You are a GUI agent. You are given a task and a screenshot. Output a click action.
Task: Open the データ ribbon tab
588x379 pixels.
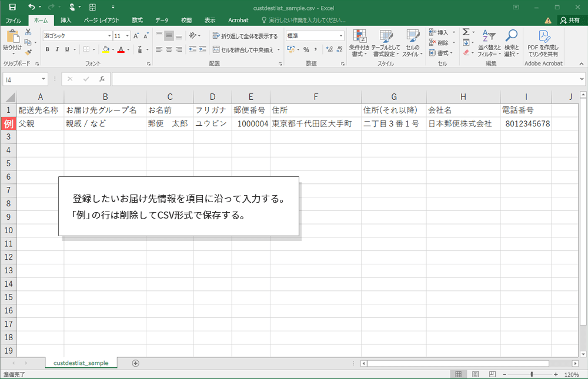pos(162,20)
